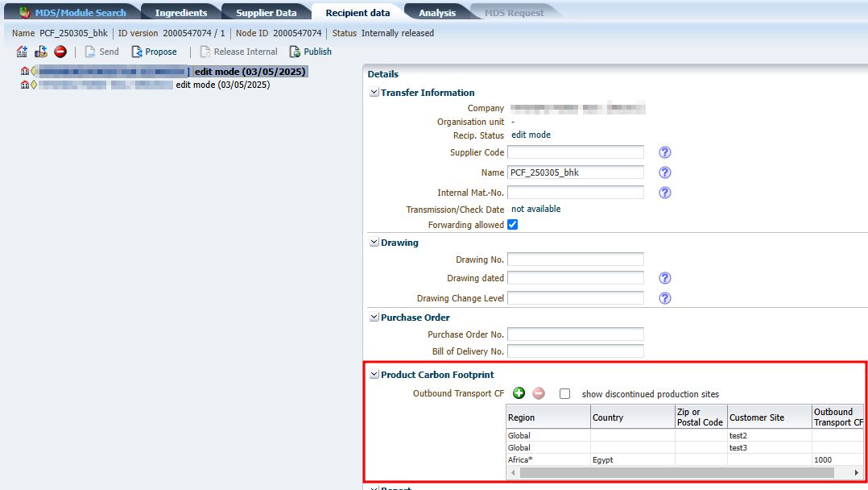Open the MDS Request tab
This screenshot has height=490, width=868.
click(515, 12)
